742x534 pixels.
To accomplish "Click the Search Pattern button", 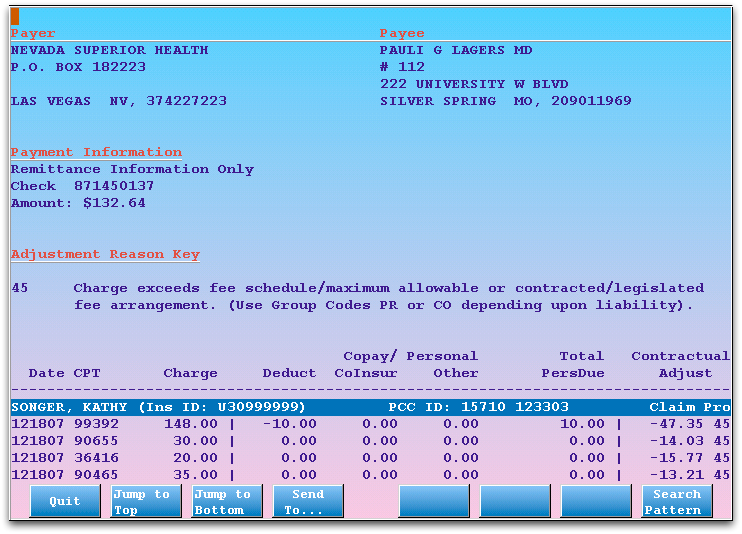I will point(677,501).
